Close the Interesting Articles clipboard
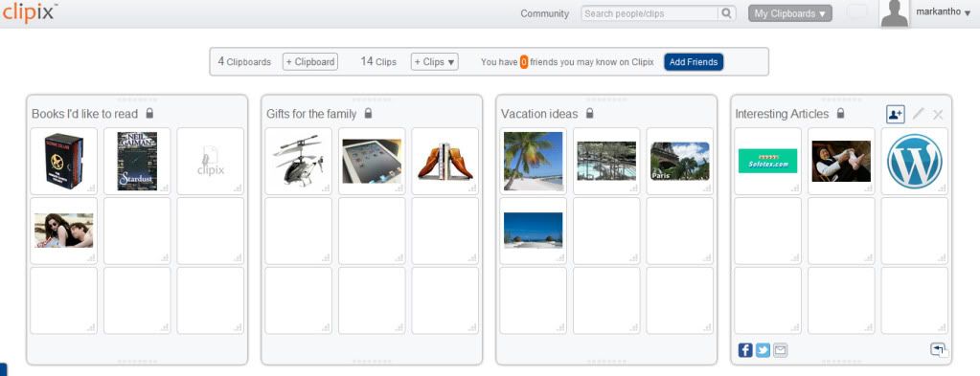980x376 pixels. 938,114
